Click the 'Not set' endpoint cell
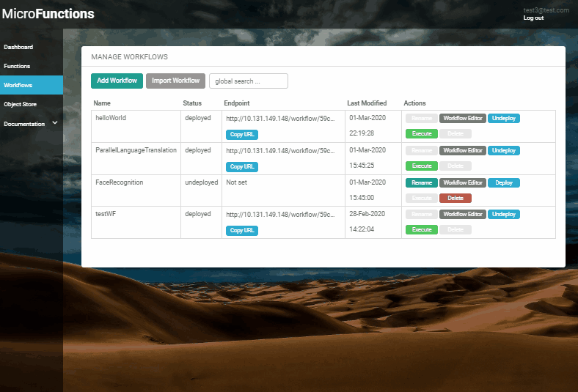The width and height of the screenshot is (578, 392). click(x=283, y=191)
